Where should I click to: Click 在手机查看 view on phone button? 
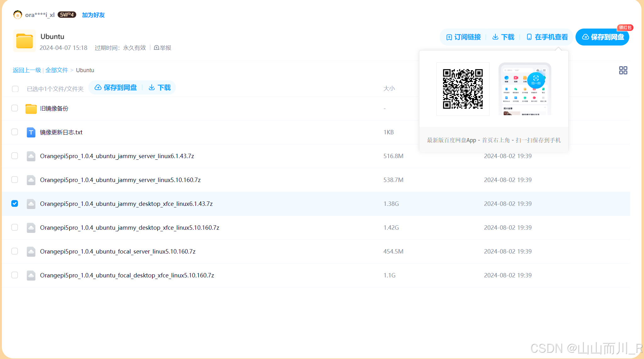[547, 37]
